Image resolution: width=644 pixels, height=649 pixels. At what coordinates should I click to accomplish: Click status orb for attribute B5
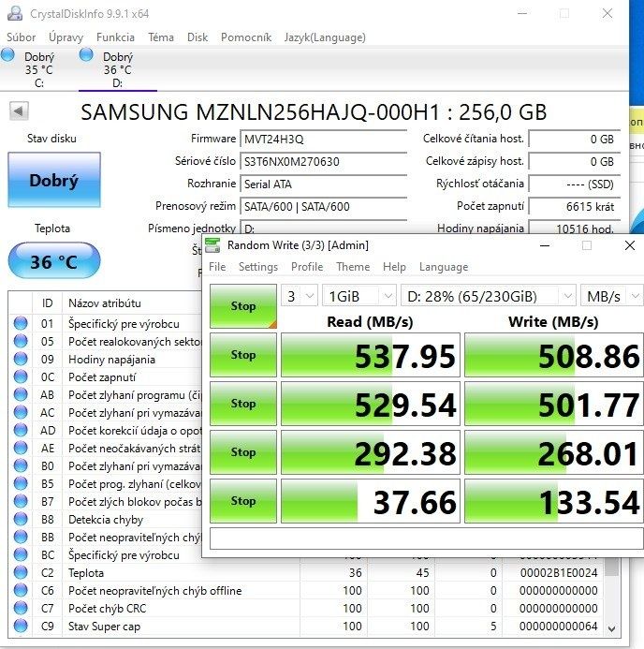pyautogui.click(x=21, y=483)
